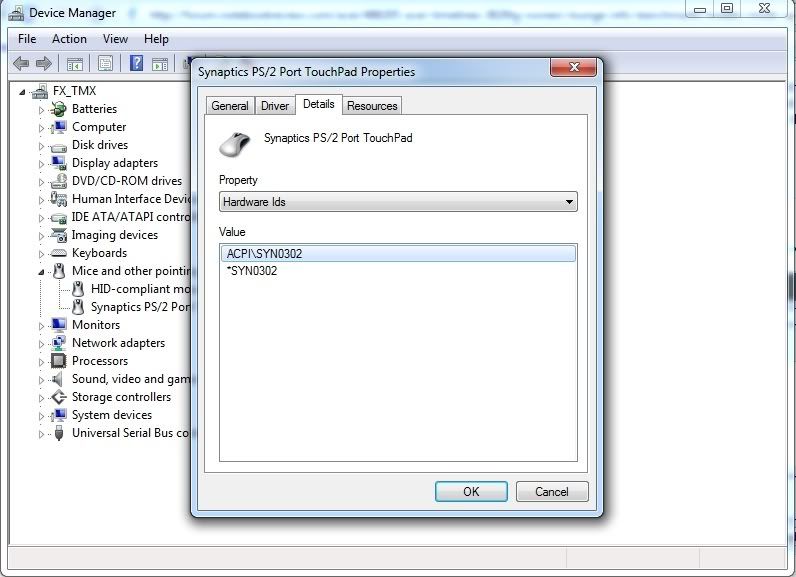Click the Forward arrow toolbar icon

[44, 63]
